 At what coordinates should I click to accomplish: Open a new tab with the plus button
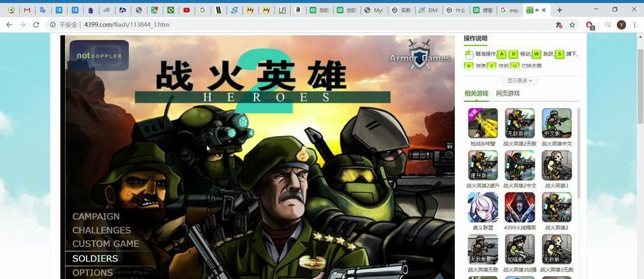[559, 10]
